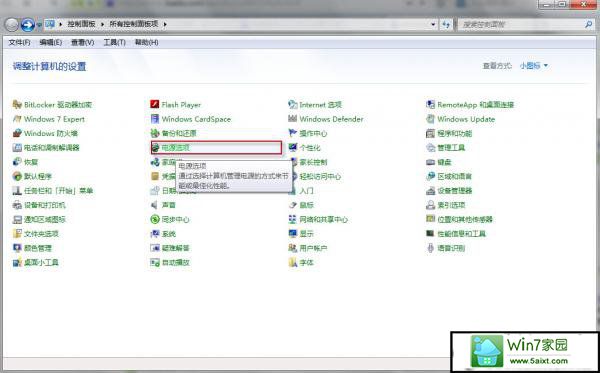
Task: Open the 工具(T) menu
Action: coord(114,42)
